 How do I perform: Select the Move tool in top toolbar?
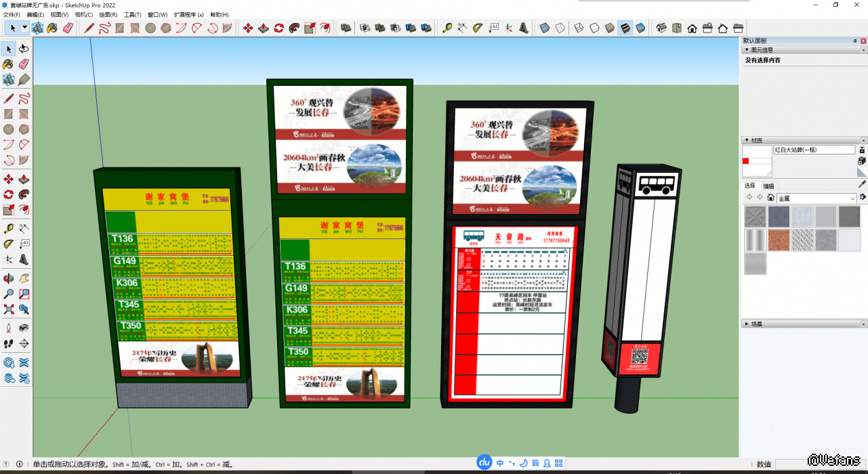[248, 28]
